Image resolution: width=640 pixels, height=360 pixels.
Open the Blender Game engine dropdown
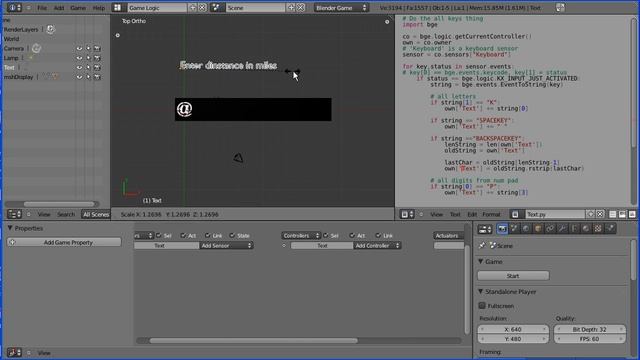[341, 8]
